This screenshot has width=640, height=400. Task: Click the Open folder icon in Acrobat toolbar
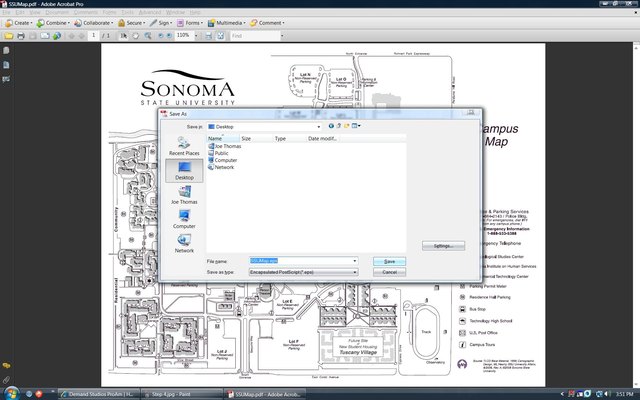9,36
